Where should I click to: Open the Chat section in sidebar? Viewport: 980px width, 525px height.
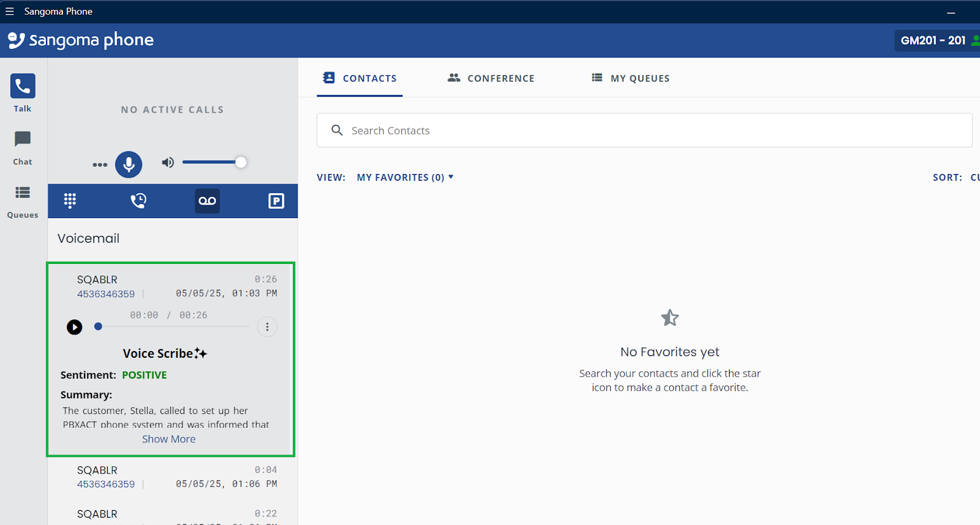point(23,148)
